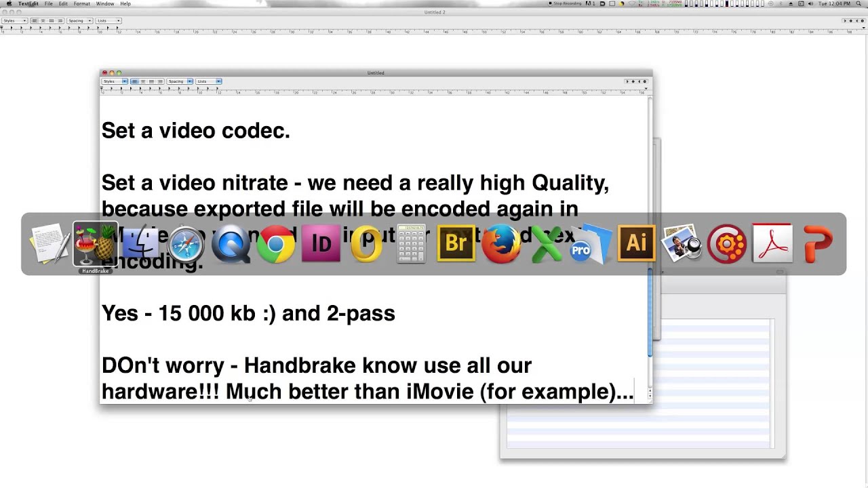868x488 pixels.
Task: Open the Help menu
Action: point(125,3)
